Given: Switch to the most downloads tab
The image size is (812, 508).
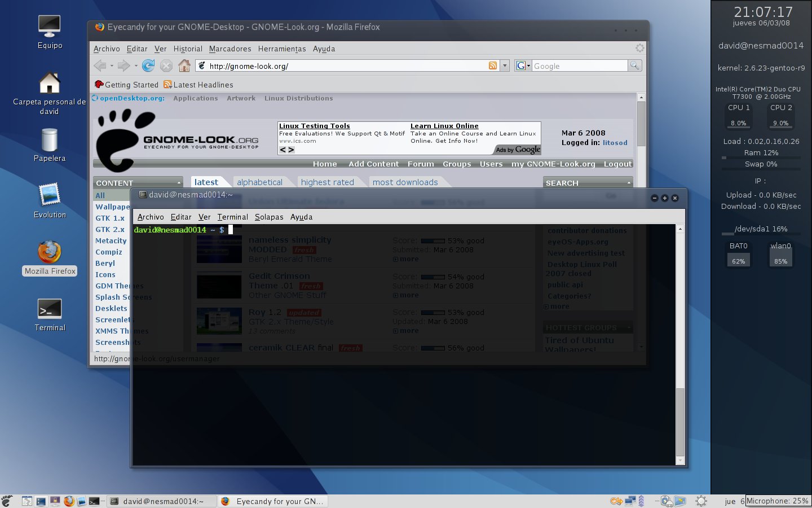Looking at the screenshot, I should coord(405,182).
